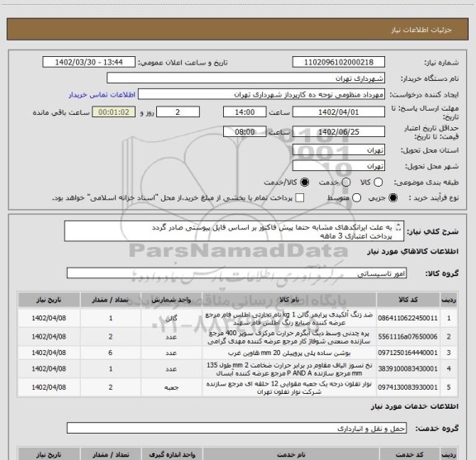Screen dimensions: 476x460
Task: Click the ضد زنگ آلکیدی پرایمر product name
Action: coord(289,318)
